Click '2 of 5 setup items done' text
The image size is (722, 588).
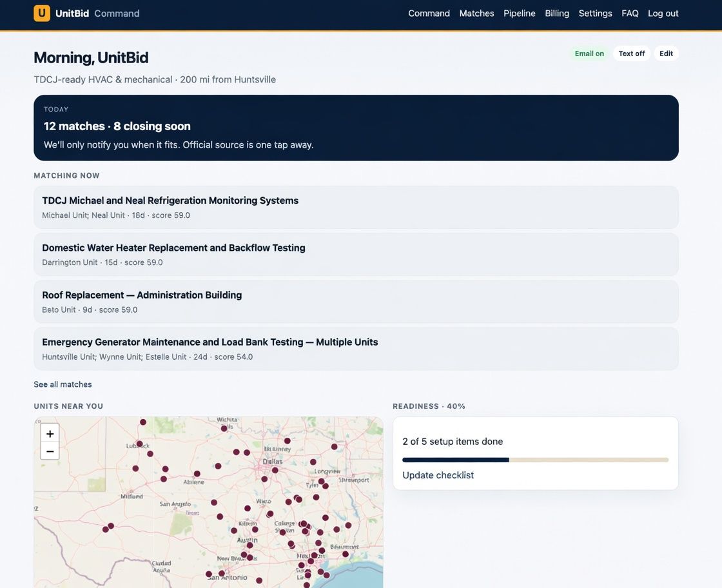tap(453, 441)
